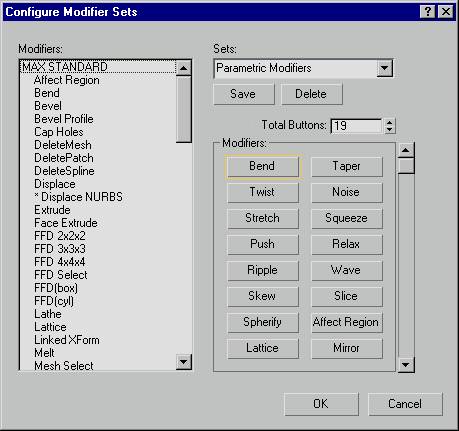Click the button set scroll down arrow
The width and height of the screenshot is (459, 431).
coord(406,364)
